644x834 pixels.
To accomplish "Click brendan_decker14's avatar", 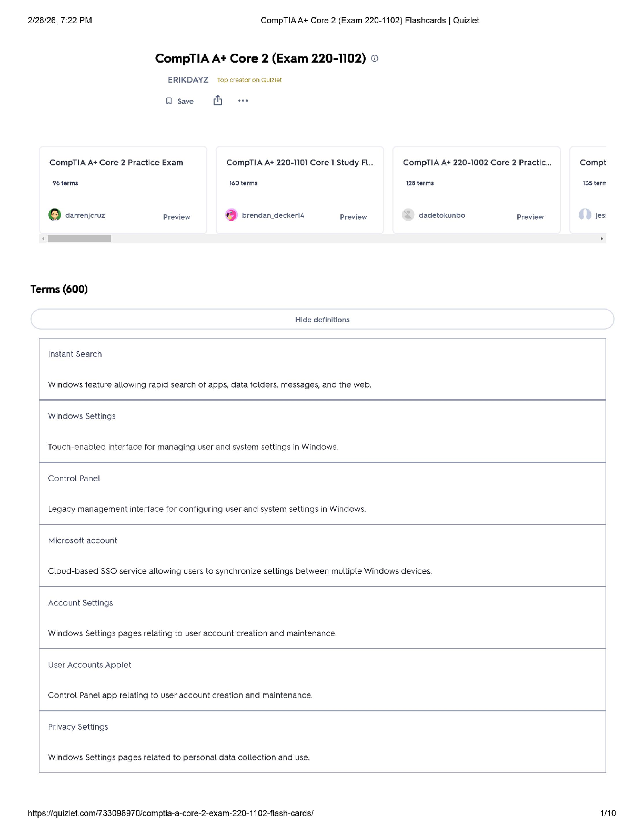I will point(232,215).
